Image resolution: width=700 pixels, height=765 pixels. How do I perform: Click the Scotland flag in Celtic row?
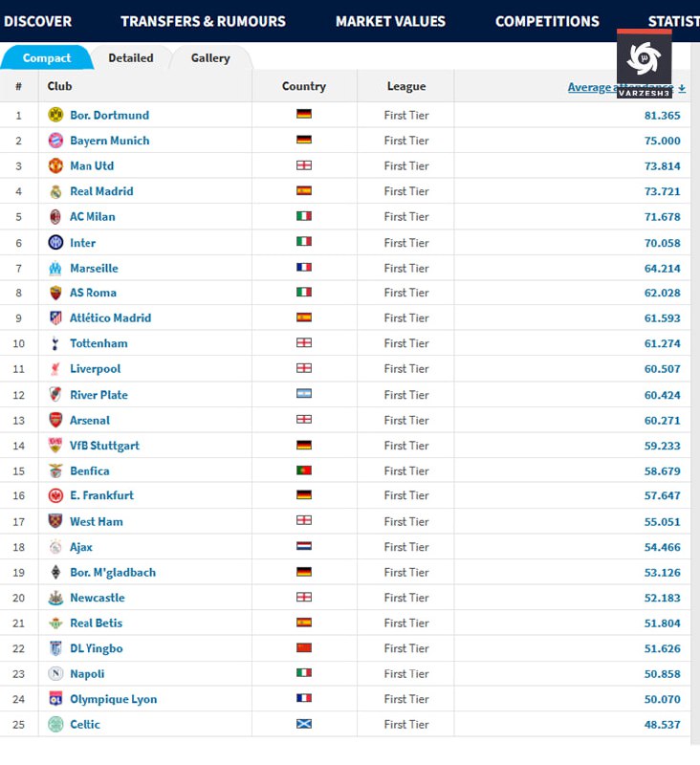(304, 724)
